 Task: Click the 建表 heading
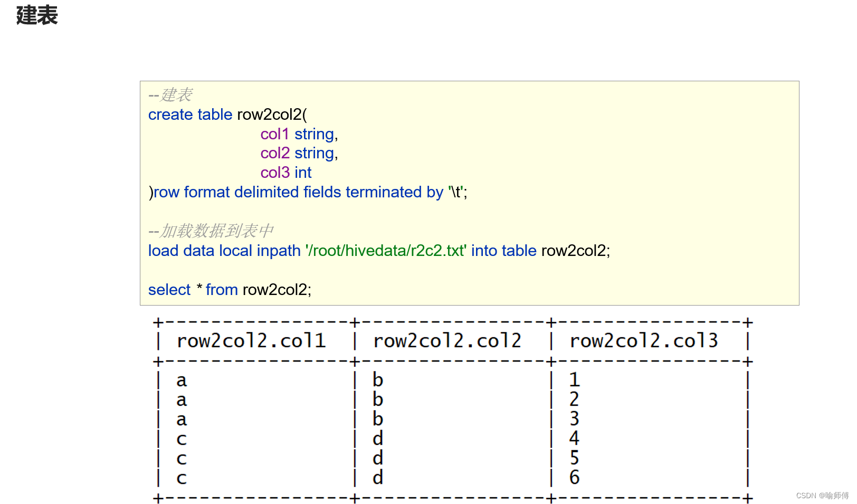pyautogui.click(x=37, y=15)
